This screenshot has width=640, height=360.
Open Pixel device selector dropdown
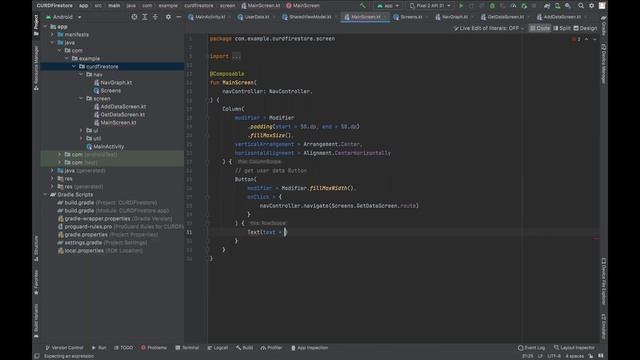(430, 6)
